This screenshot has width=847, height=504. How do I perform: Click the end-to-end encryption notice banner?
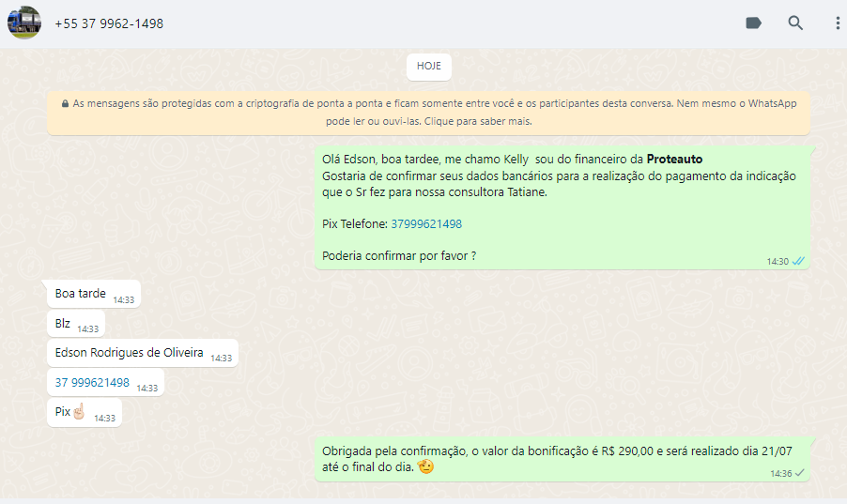[428, 113]
